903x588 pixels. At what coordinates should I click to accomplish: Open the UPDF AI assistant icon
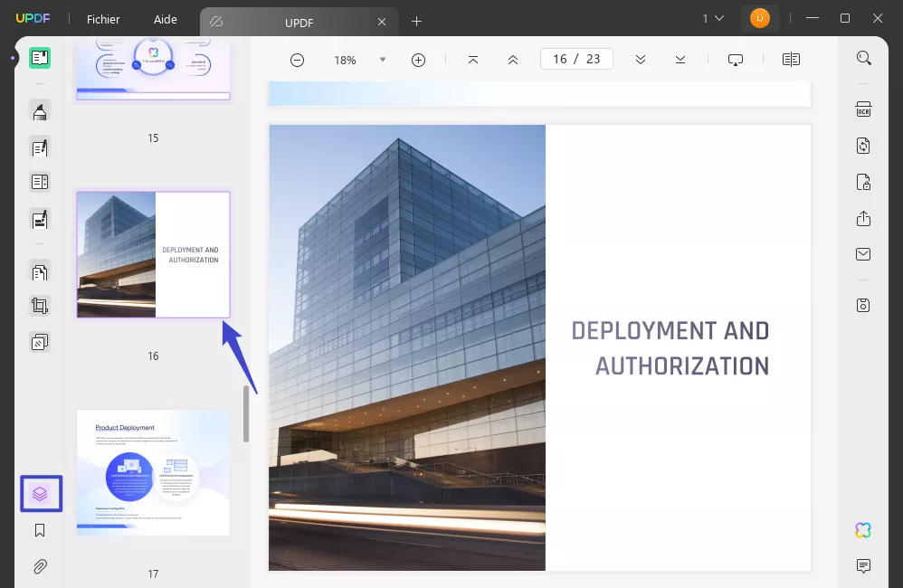863,530
